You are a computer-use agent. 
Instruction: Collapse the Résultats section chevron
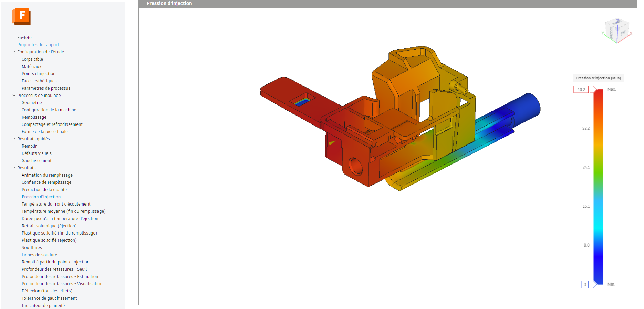(x=14, y=168)
